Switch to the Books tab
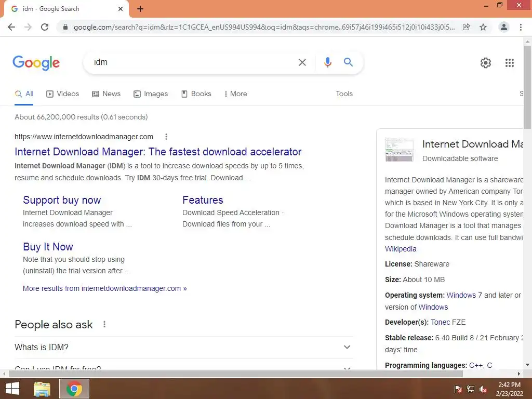 click(x=196, y=94)
